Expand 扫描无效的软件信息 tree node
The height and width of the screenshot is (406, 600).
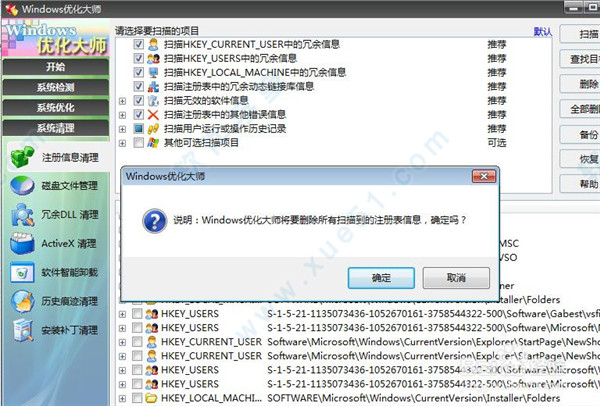click(122, 101)
